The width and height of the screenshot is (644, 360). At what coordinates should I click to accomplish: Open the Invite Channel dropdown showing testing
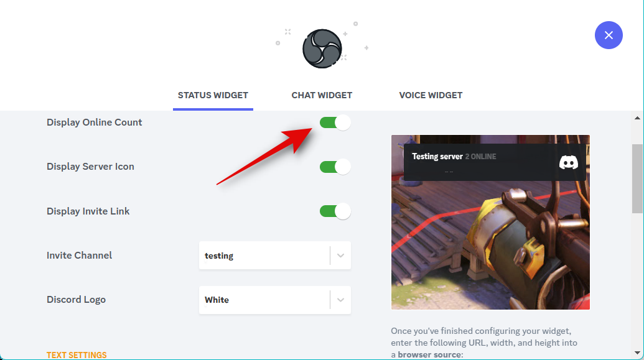(x=275, y=256)
